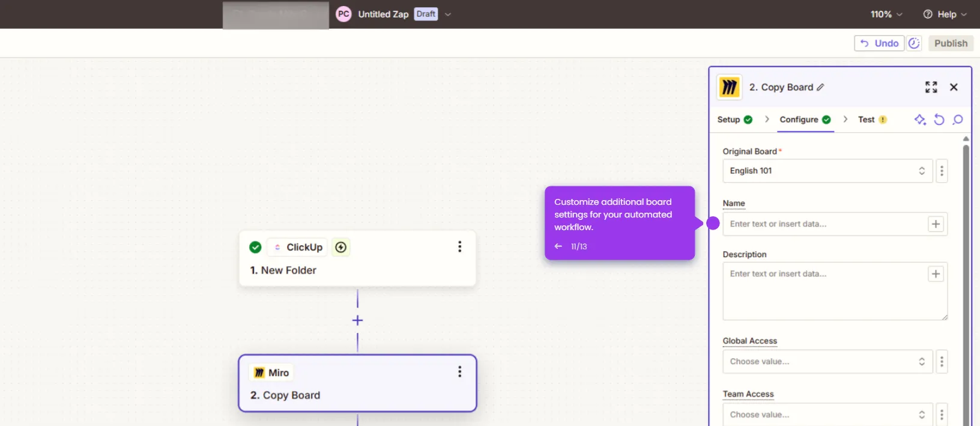Open the Help dropdown menu

click(x=945, y=14)
